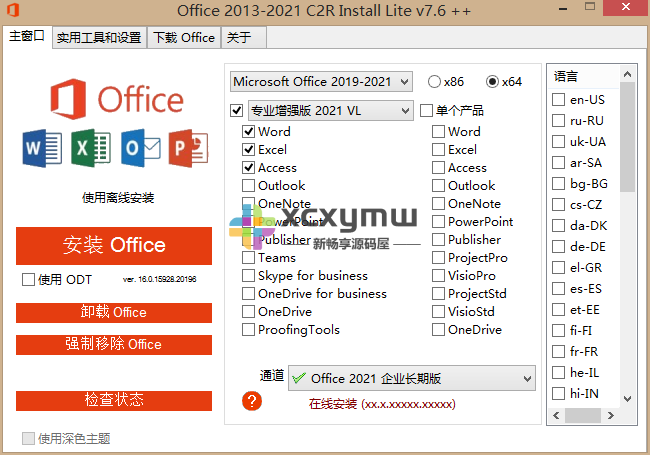Select the es-ES language checkbox
The height and width of the screenshot is (455, 650).
point(558,288)
